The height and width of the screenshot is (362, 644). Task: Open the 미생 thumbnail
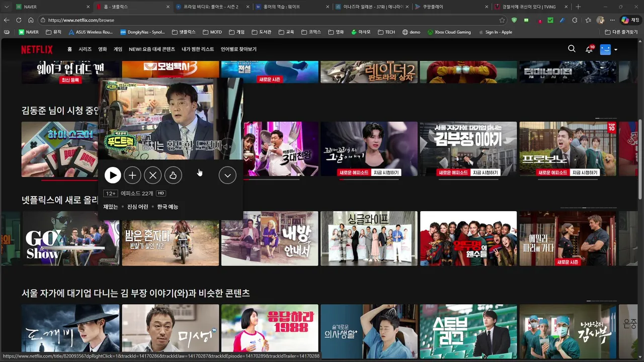(171, 331)
